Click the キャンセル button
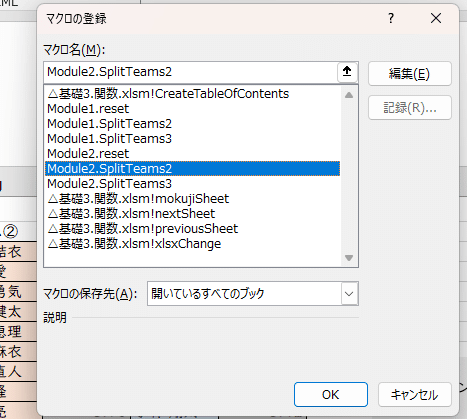The width and height of the screenshot is (467, 419). 414,395
